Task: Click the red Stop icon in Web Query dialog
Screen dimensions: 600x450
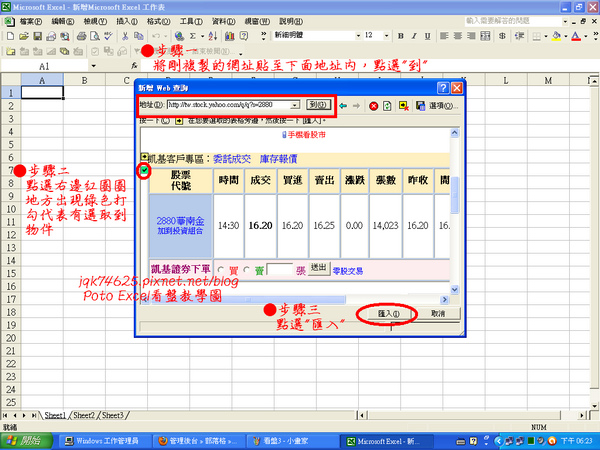Action: [x=373, y=106]
